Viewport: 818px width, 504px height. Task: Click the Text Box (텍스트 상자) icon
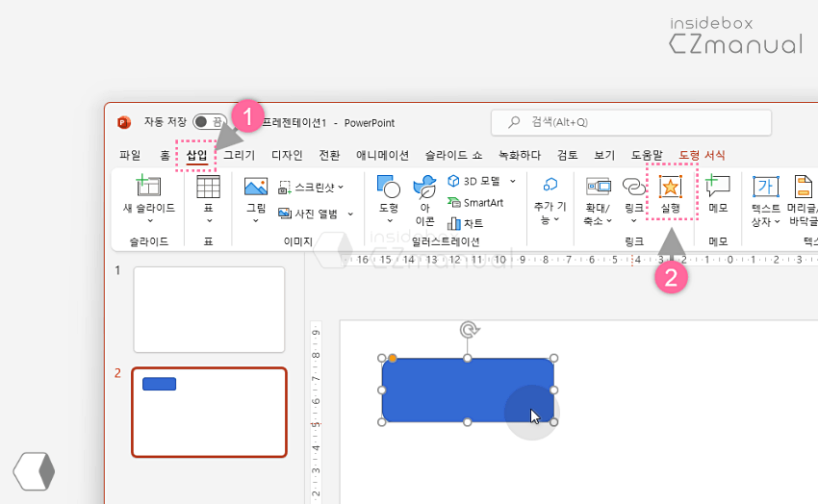pyautogui.click(x=765, y=187)
